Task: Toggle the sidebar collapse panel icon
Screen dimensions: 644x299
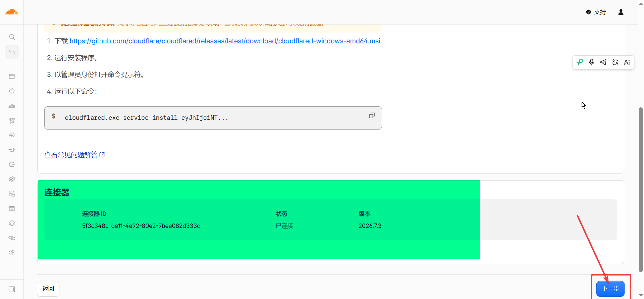Action: 12,289
